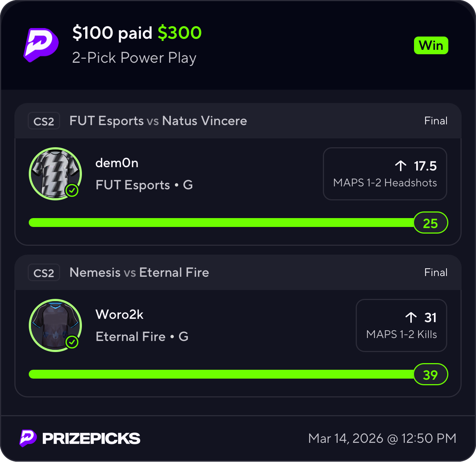Screen dimensions: 476x462
Task: Click the purple PrizePicks logo at top
Action: click(x=41, y=45)
